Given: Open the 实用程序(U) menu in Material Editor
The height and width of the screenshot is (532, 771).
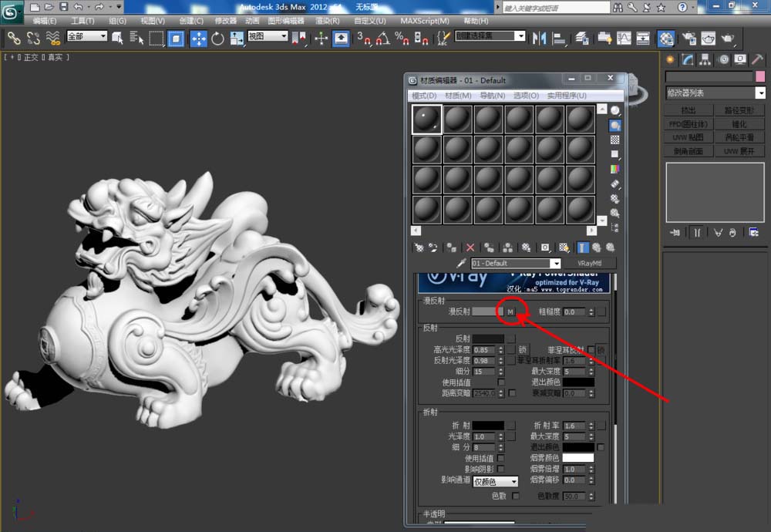Looking at the screenshot, I should pyautogui.click(x=567, y=96).
